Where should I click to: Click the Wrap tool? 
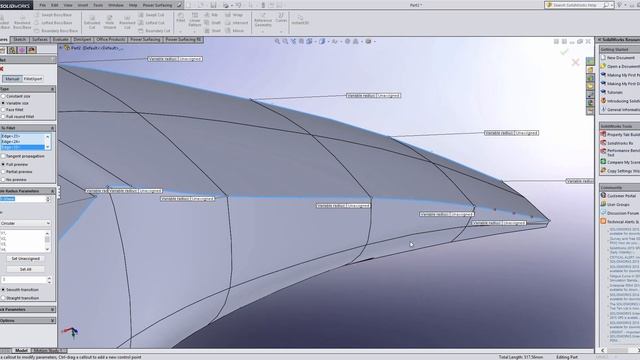234,15
